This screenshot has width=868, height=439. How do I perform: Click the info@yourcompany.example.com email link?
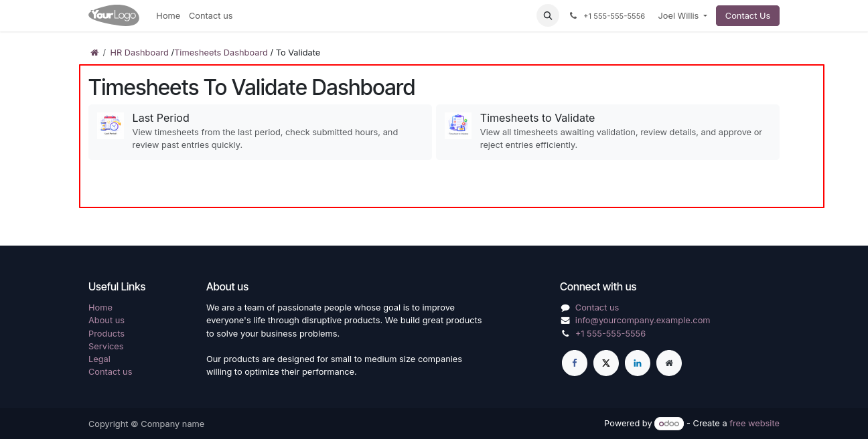[642, 321]
